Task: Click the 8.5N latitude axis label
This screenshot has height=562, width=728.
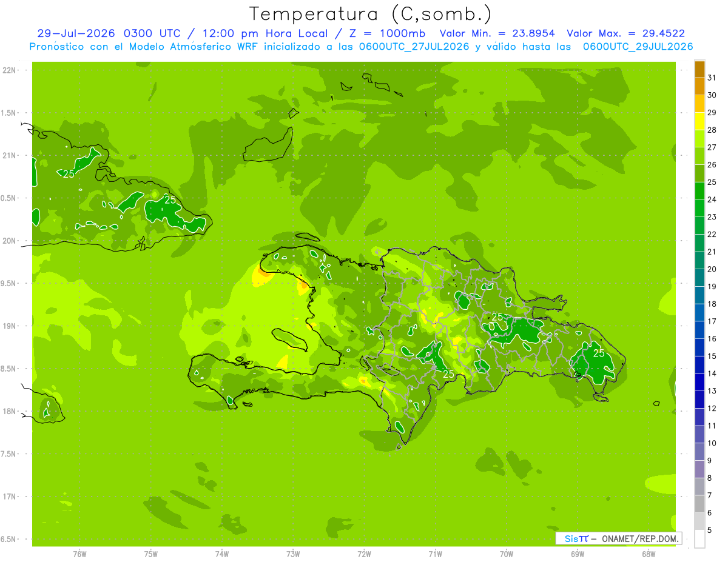Action: [9, 369]
